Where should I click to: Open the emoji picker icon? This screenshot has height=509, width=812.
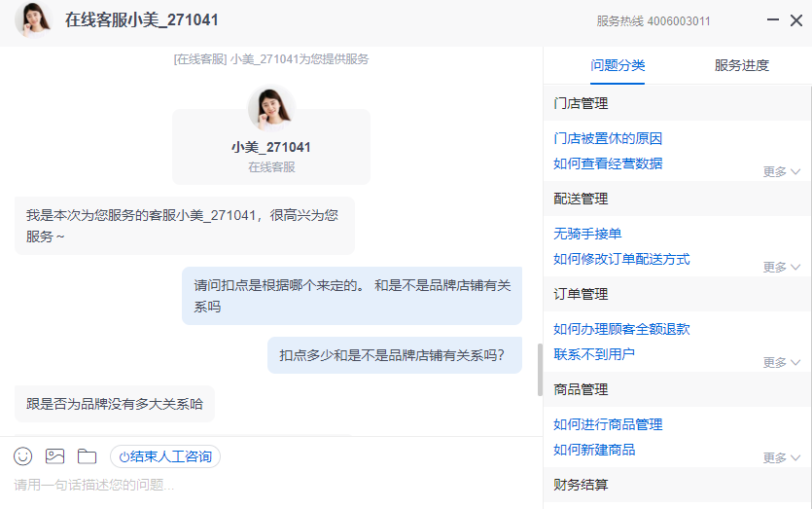(x=22, y=456)
